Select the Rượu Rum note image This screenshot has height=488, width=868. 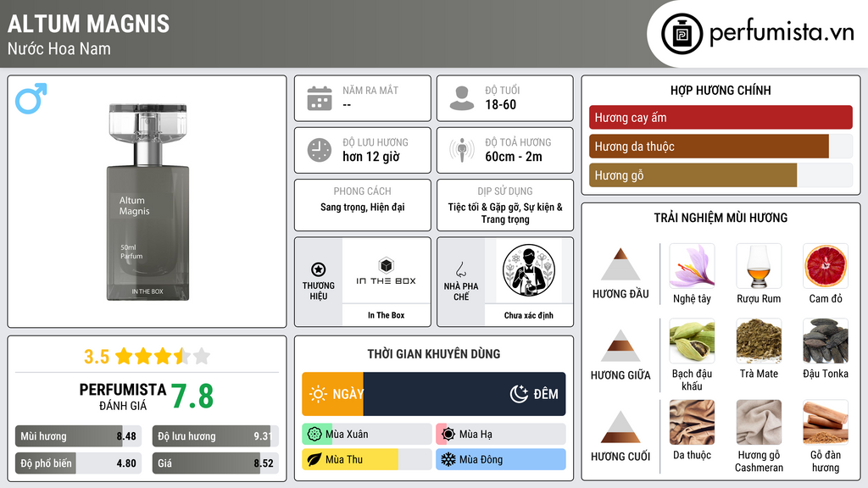(759, 266)
